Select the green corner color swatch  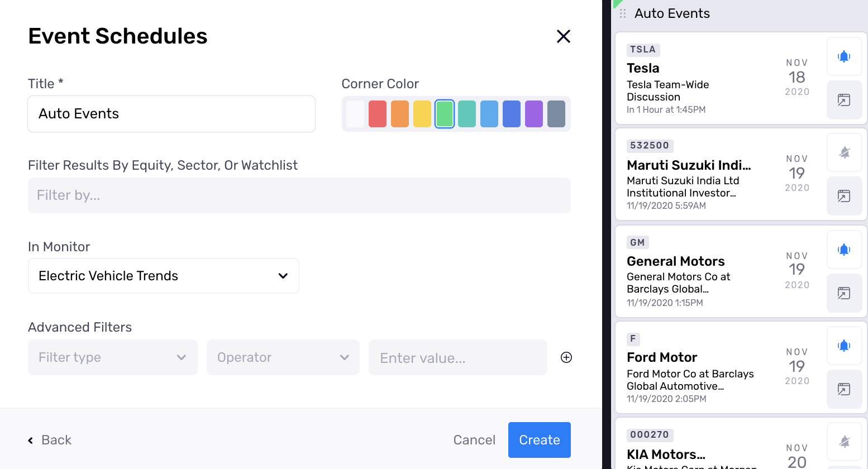click(445, 114)
